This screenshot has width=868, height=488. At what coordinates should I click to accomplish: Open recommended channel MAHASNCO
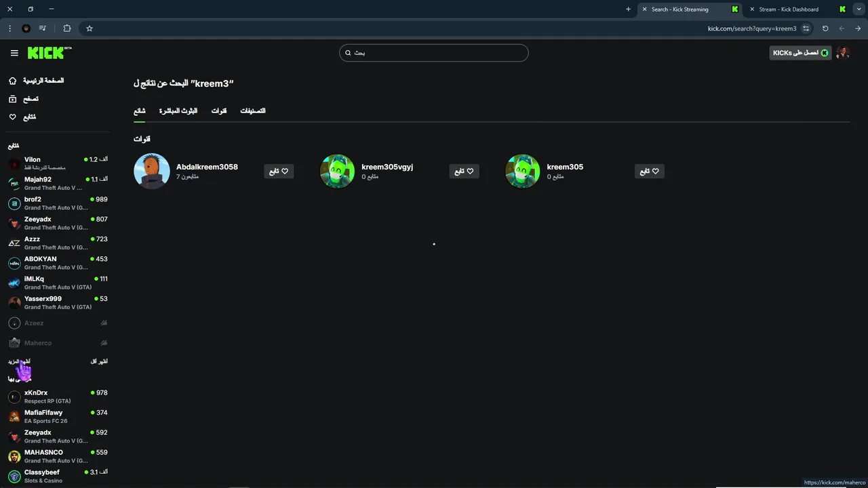coord(58,456)
